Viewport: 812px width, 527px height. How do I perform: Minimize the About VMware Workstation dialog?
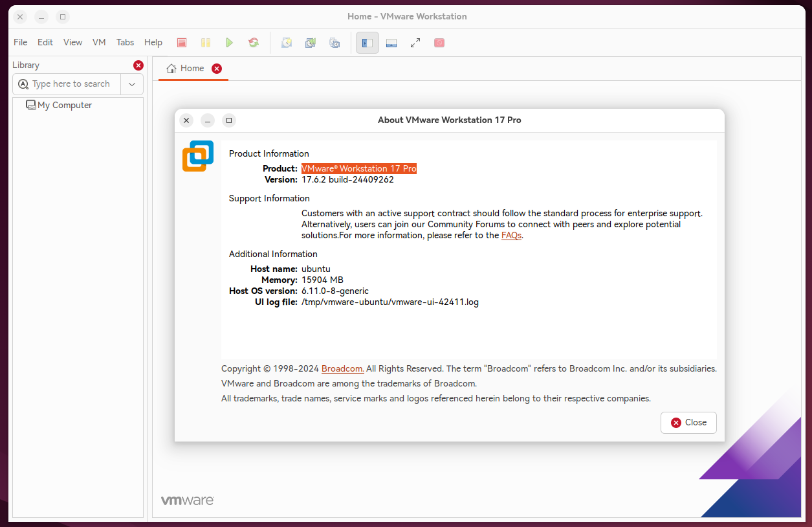click(x=208, y=120)
